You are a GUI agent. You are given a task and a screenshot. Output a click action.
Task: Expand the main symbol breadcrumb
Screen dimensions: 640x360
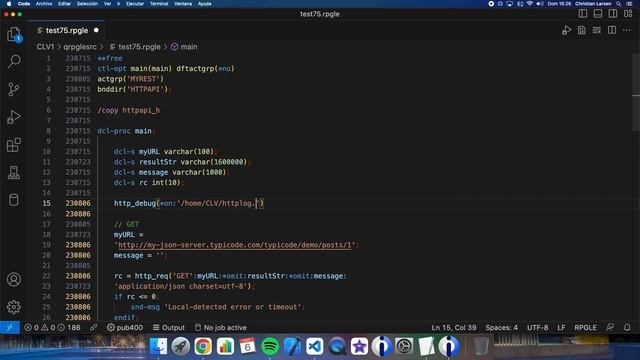point(184,47)
